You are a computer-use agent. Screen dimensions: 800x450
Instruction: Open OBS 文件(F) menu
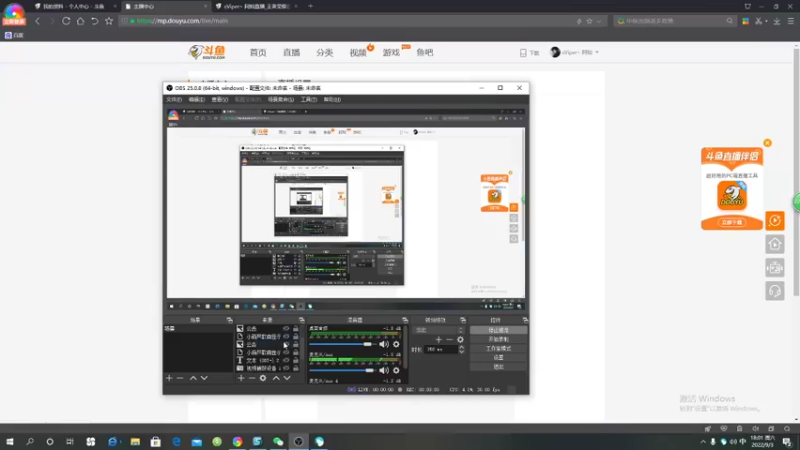(174, 99)
